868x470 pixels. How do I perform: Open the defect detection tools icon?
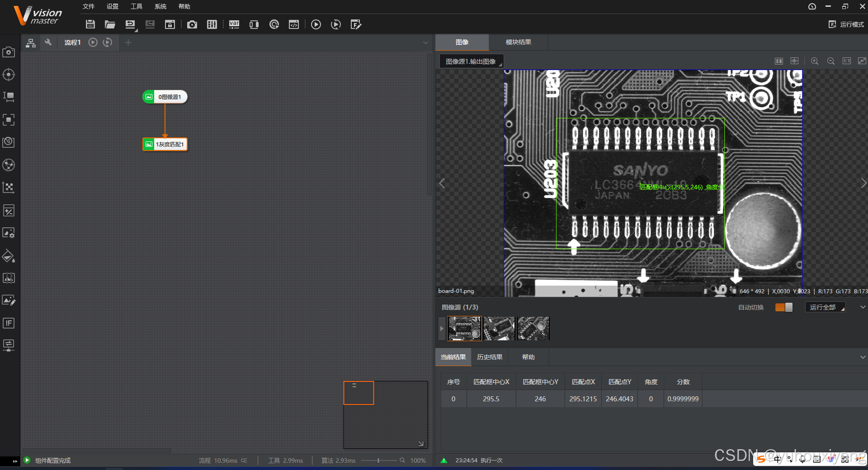(9, 278)
